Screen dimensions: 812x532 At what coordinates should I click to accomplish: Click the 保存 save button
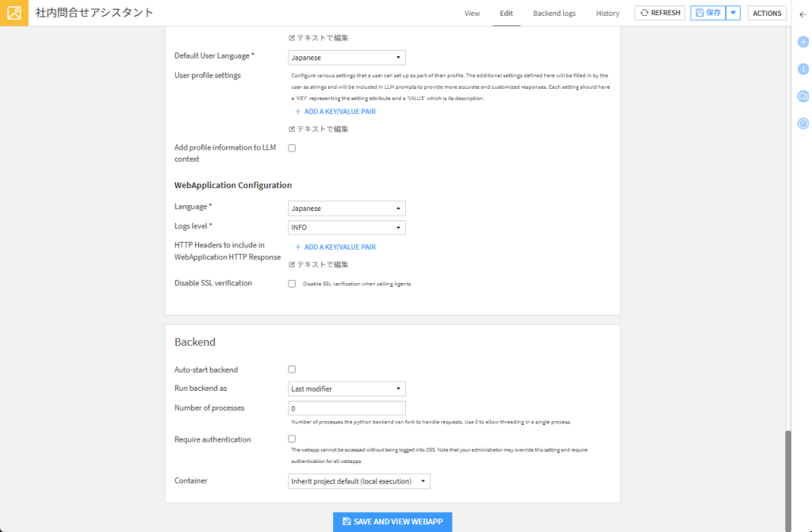(x=708, y=13)
